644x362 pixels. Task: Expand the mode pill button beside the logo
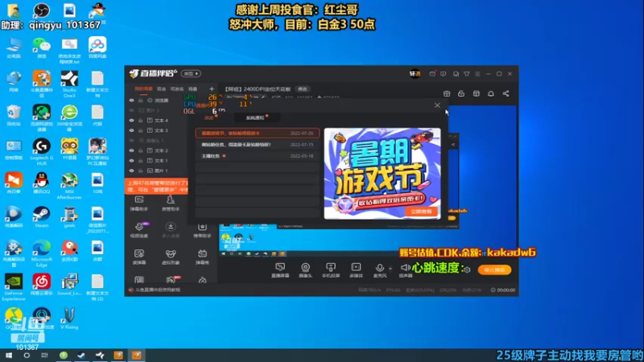[x=191, y=73]
